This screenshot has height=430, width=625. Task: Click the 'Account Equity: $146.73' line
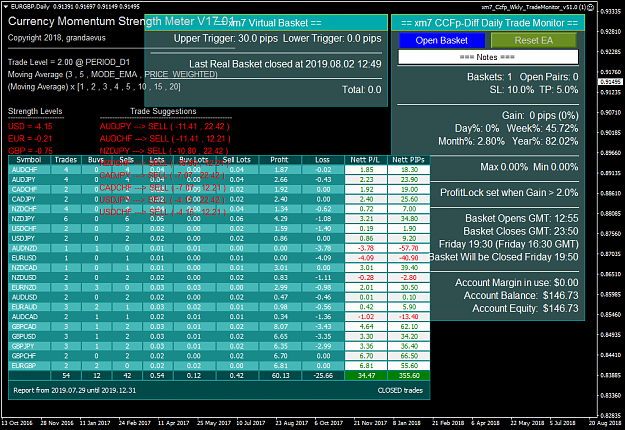tap(525, 308)
